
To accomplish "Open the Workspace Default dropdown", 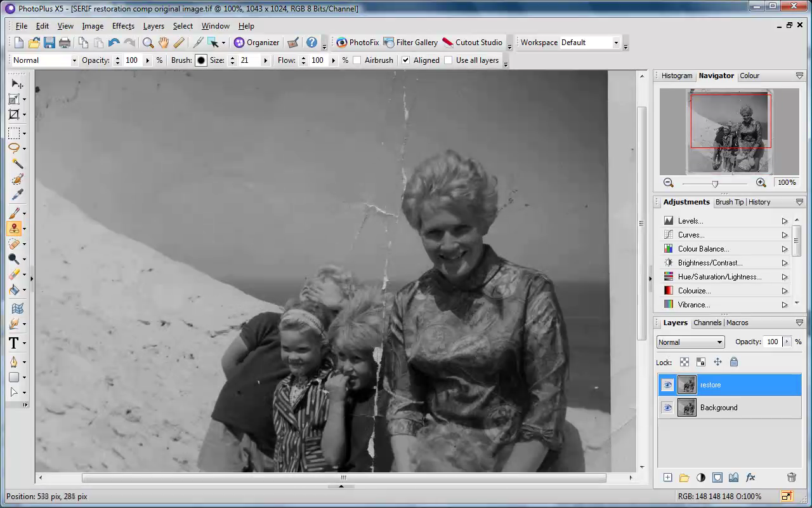I will (589, 43).
